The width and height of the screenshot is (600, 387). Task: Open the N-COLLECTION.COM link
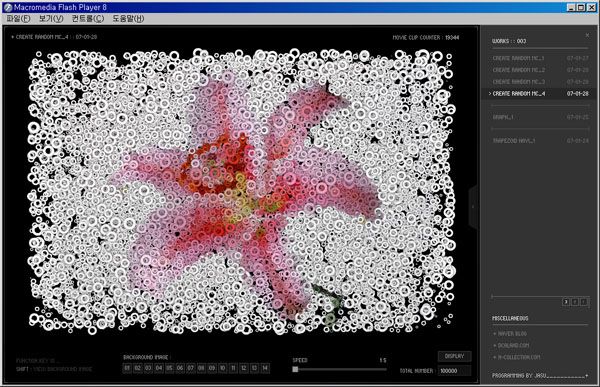point(517,357)
